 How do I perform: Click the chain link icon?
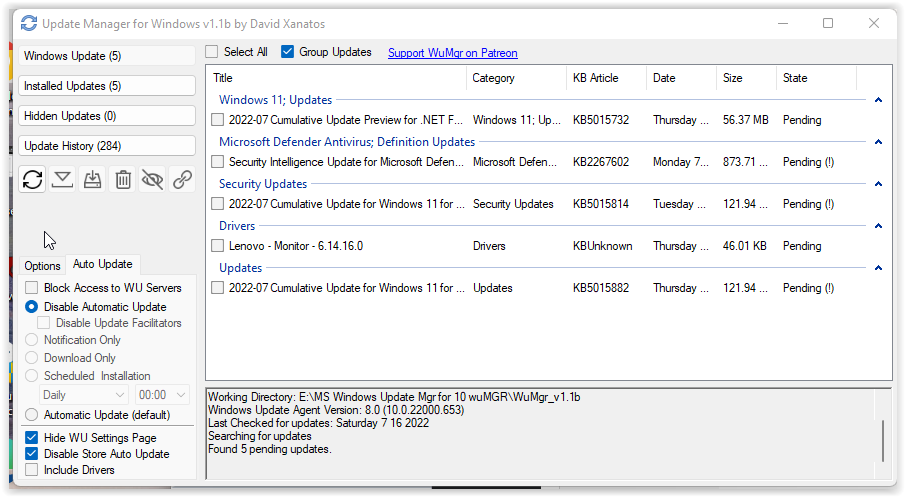pos(182,179)
